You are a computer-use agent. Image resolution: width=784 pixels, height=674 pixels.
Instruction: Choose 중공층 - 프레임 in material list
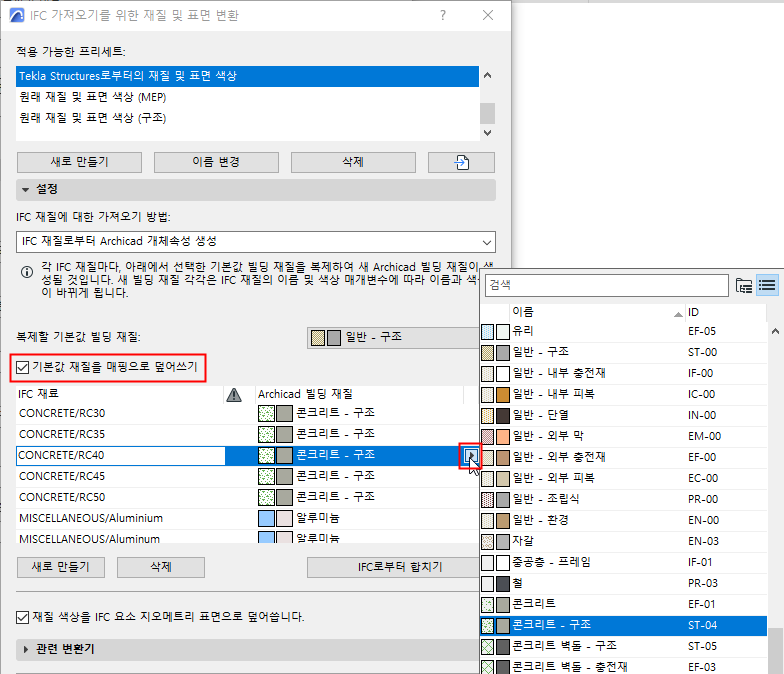(x=624, y=562)
